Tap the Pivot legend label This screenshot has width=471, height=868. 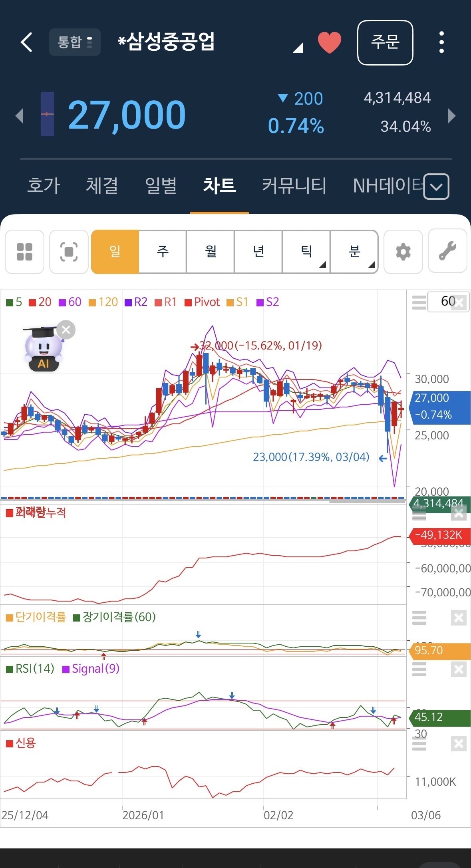point(202,302)
